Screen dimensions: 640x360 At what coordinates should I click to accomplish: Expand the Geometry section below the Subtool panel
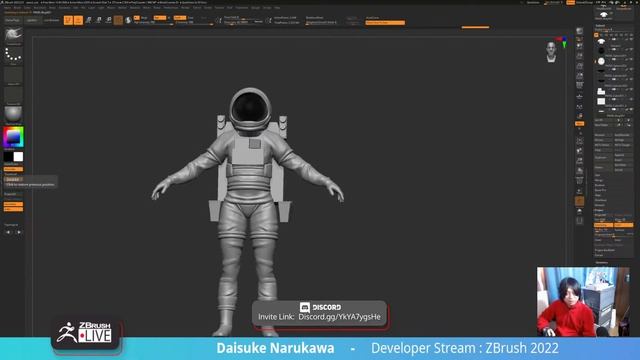click(602, 262)
